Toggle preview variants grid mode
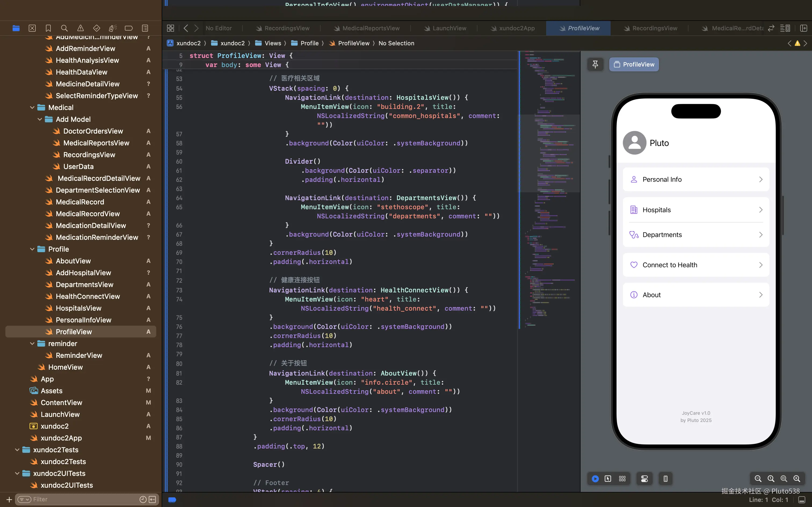 pyautogui.click(x=622, y=479)
